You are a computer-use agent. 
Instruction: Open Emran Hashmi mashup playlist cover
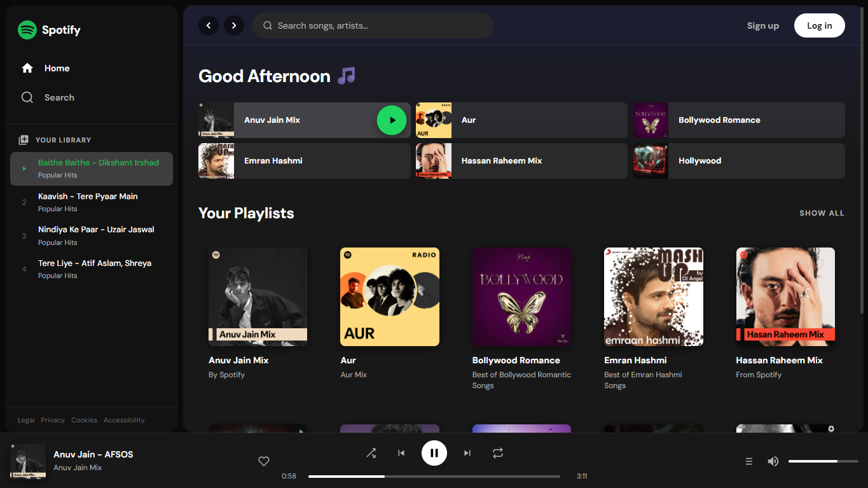pyautogui.click(x=654, y=296)
